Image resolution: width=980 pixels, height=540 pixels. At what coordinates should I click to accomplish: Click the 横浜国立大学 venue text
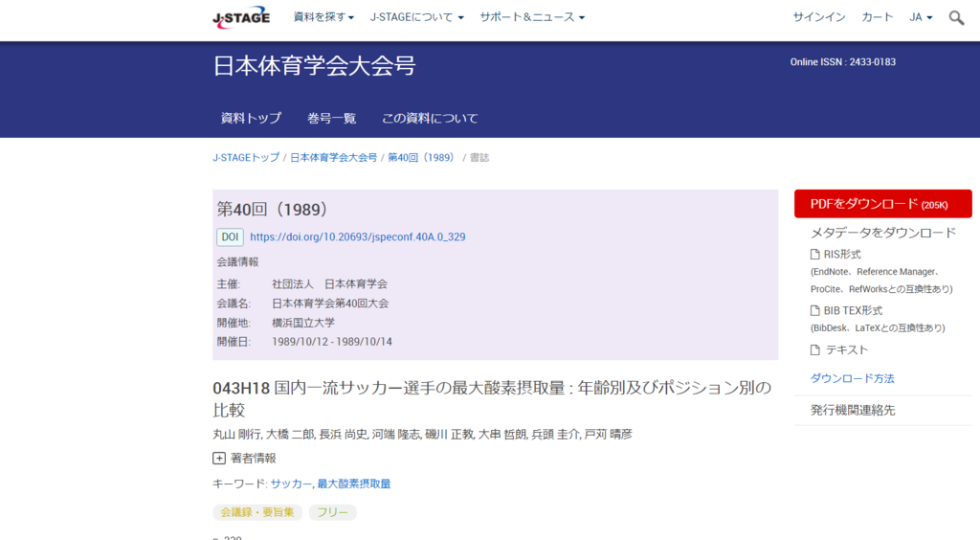[303, 323]
